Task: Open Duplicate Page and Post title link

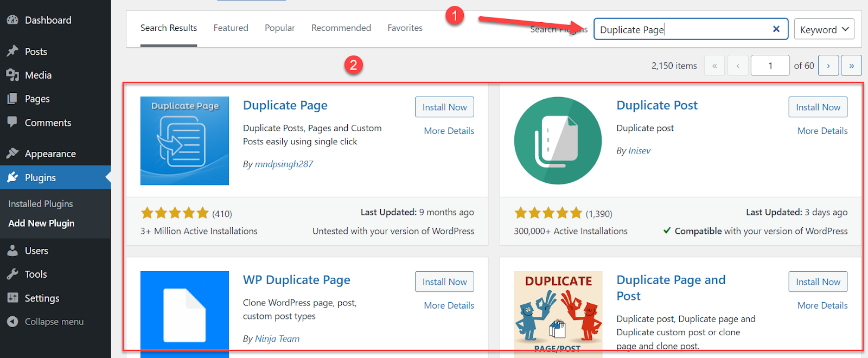Action: tap(671, 288)
